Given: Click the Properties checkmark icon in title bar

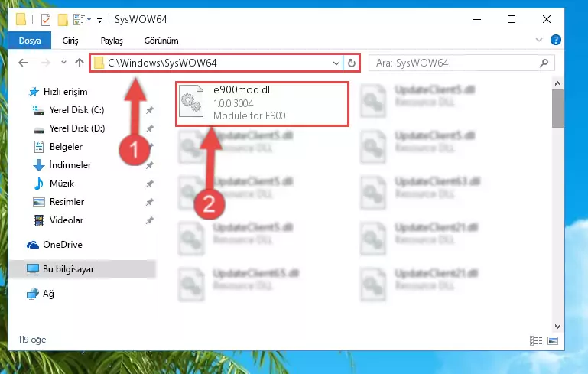Looking at the screenshot, I should pos(45,20).
